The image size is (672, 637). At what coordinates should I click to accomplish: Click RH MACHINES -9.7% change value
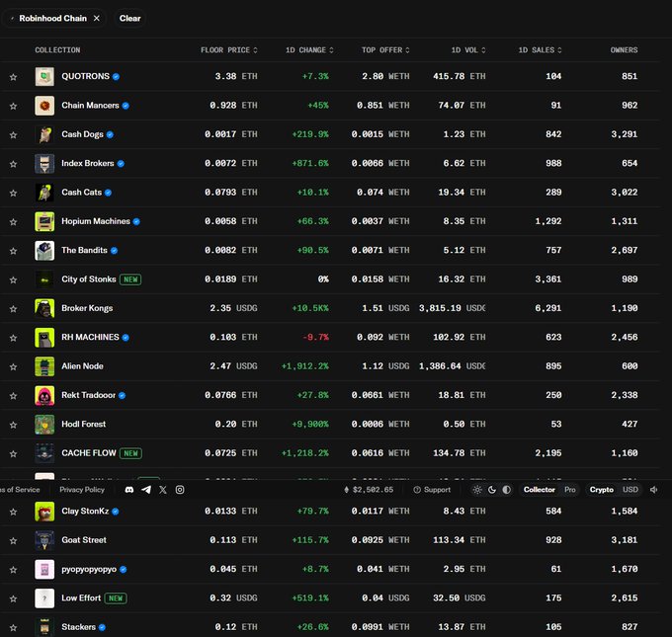pos(316,338)
